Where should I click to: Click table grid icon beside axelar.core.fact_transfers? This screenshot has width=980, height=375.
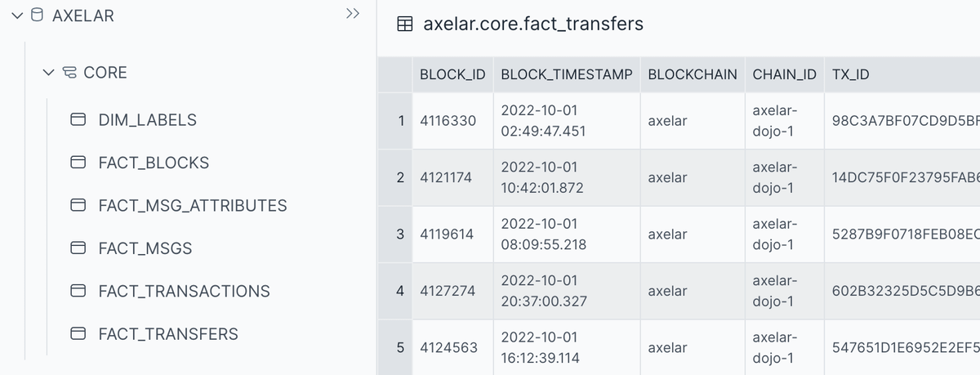click(404, 25)
